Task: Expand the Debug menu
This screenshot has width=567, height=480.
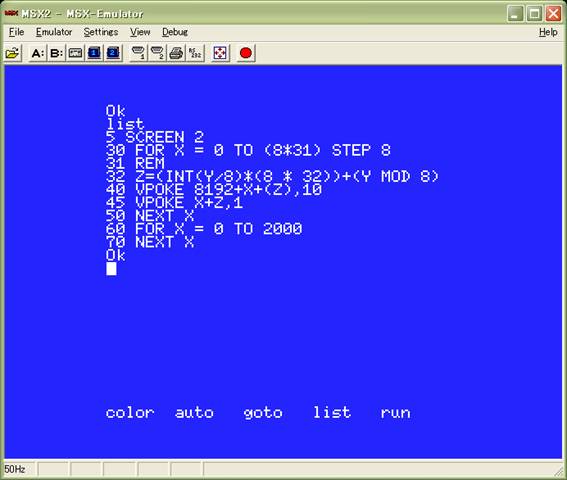Action: [175, 32]
